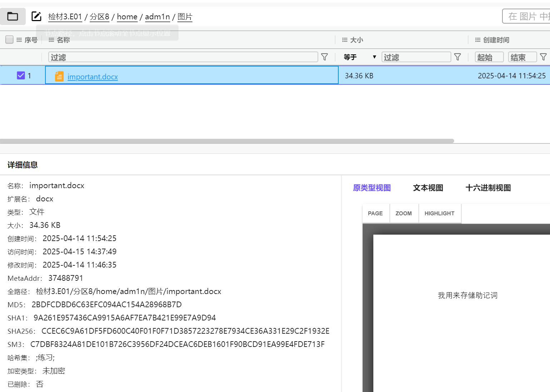Image resolution: width=550 pixels, height=392 pixels.
Task: Click the 哈希集 value ;练习;
Action: pyautogui.click(x=45, y=357)
